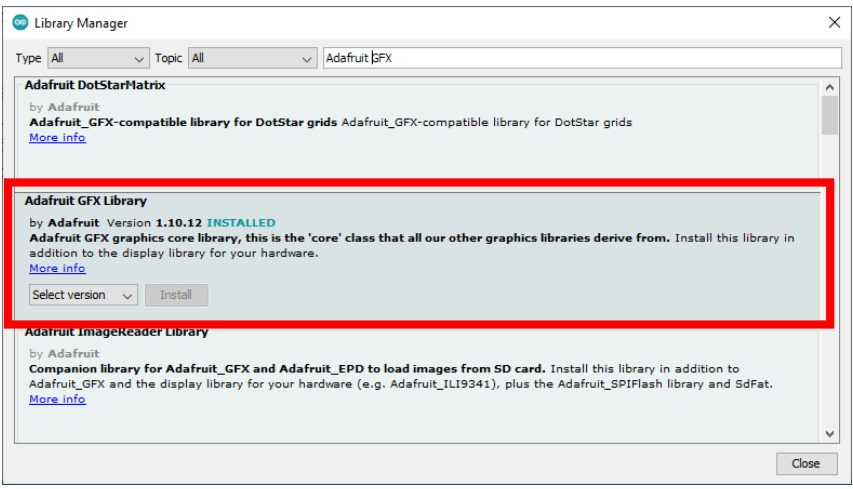Open the Select version dropdown
The image size is (853, 489).
(83, 295)
